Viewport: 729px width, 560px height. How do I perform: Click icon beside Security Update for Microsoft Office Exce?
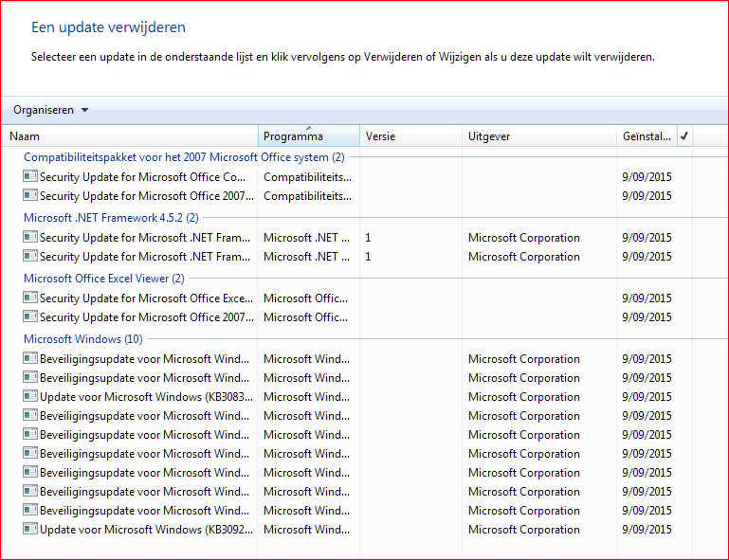pyautogui.click(x=30, y=298)
